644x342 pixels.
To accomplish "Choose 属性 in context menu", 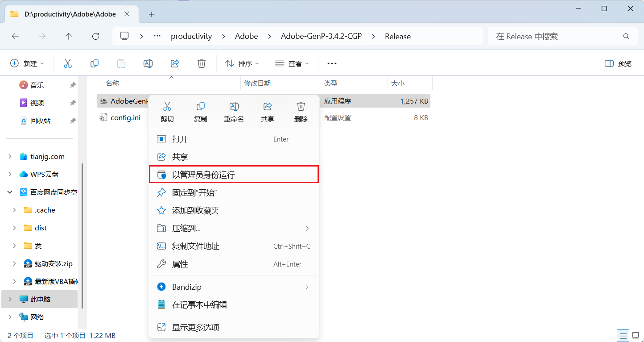I will pos(234,264).
